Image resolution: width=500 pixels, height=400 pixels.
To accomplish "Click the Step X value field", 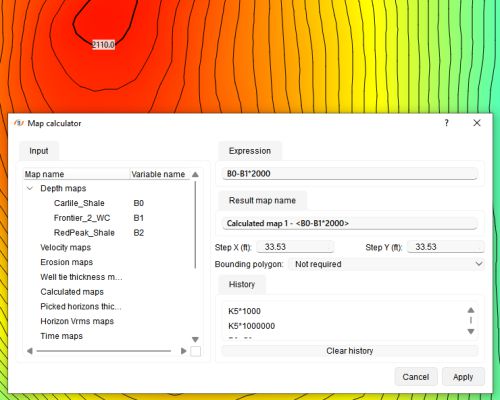I will click(295, 247).
